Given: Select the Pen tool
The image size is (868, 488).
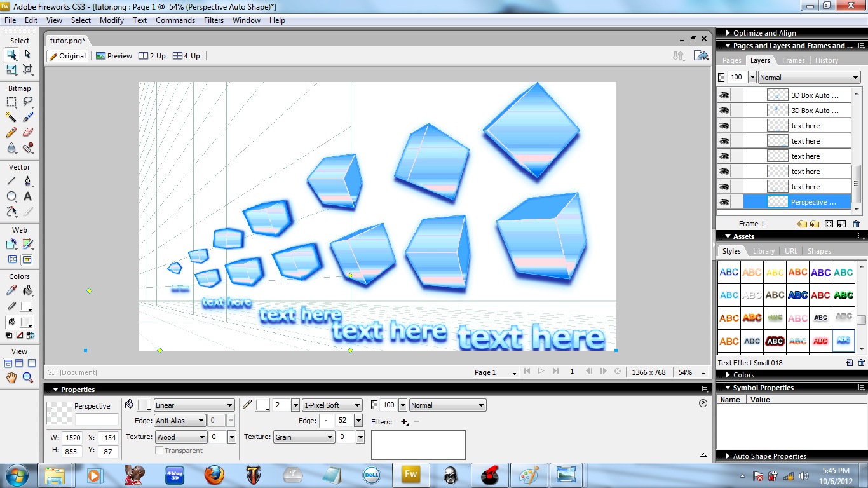Looking at the screenshot, I should pyautogui.click(x=27, y=180).
